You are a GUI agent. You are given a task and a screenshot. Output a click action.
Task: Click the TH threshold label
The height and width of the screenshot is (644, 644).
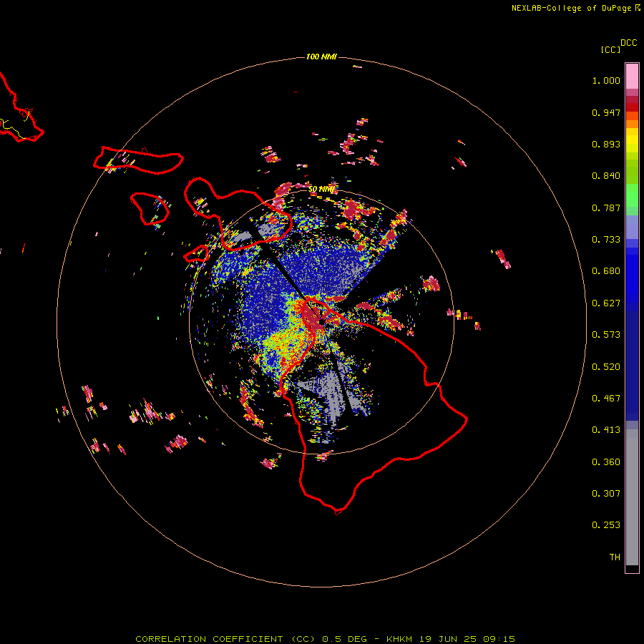click(x=615, y=557)
